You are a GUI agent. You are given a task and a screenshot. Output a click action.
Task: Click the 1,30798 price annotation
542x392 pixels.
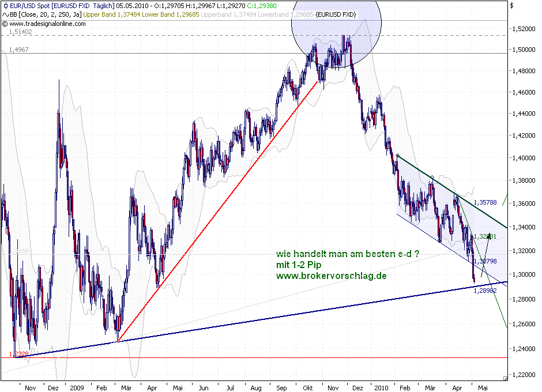click(x=487, y=261)
